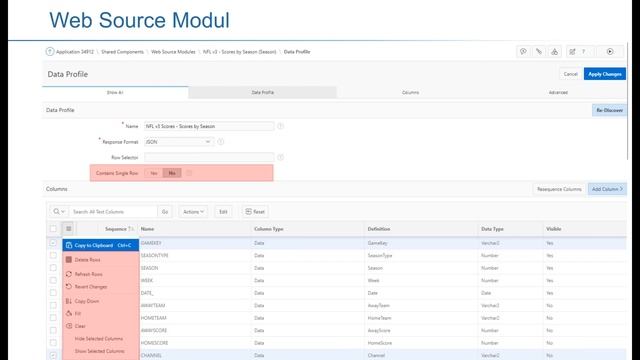This screenshot has height=360, width=640.
Task: Click the Go search button
Action: click(x=165, y=212)
